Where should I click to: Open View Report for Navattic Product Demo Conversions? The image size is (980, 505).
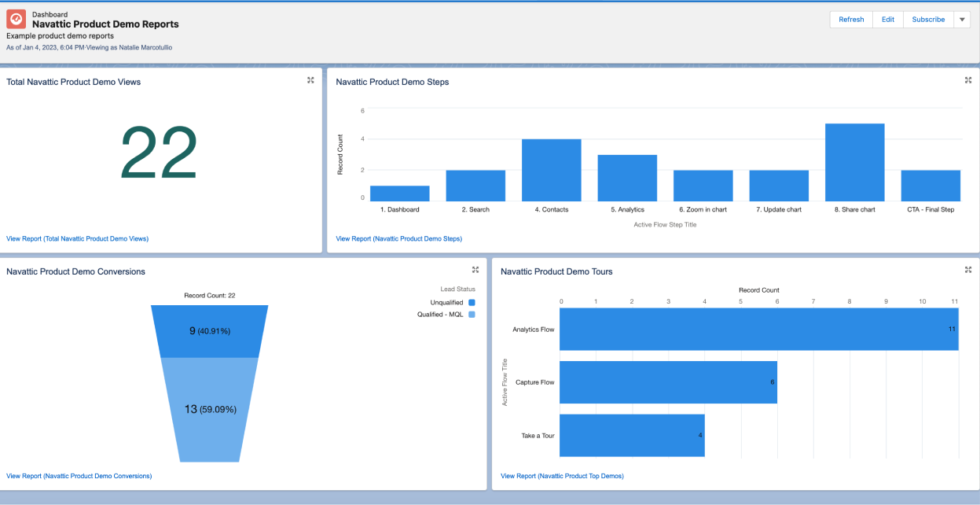click(79, 476)
